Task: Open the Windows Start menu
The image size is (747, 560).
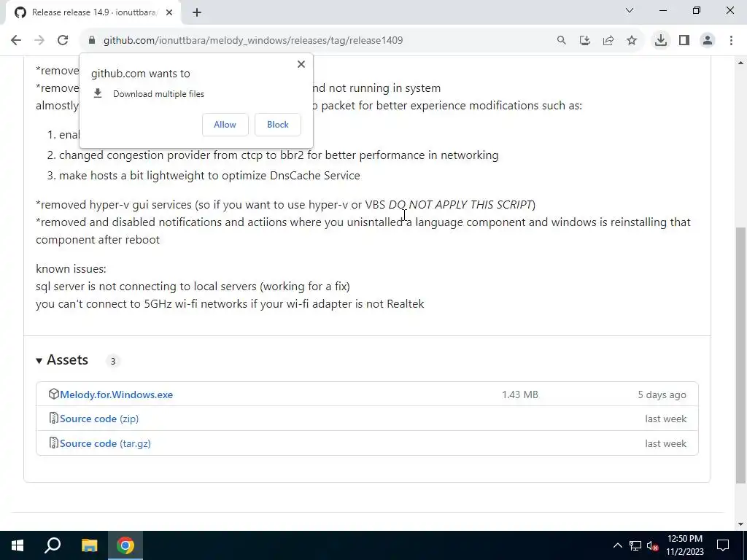Action: [18, 545]
